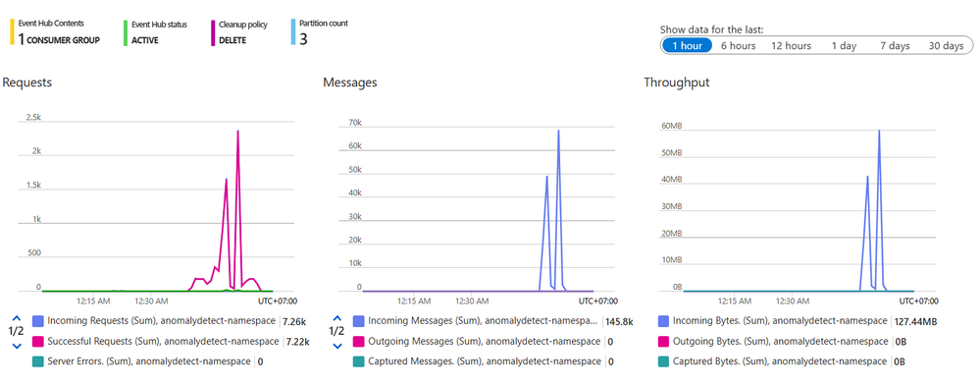Select the 6 hours time range
The image size is (980, 386).
click(738, 45)
